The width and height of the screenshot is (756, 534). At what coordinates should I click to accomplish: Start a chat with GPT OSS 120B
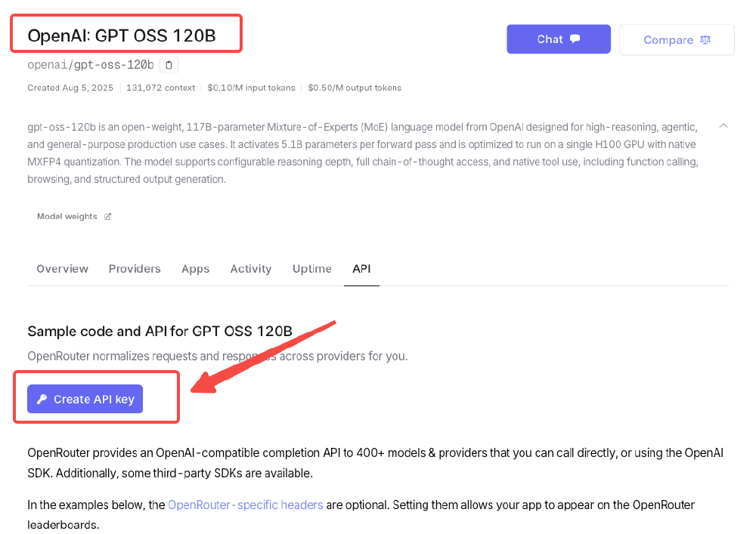[559, 39]
